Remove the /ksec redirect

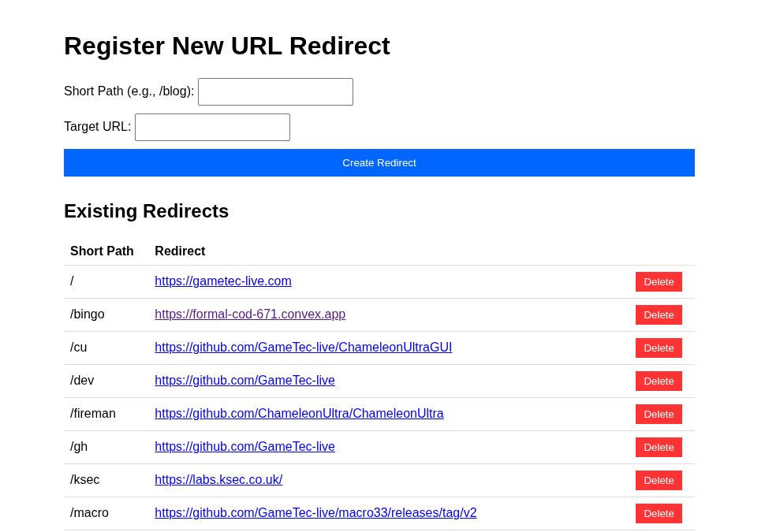tap(659, 481)
